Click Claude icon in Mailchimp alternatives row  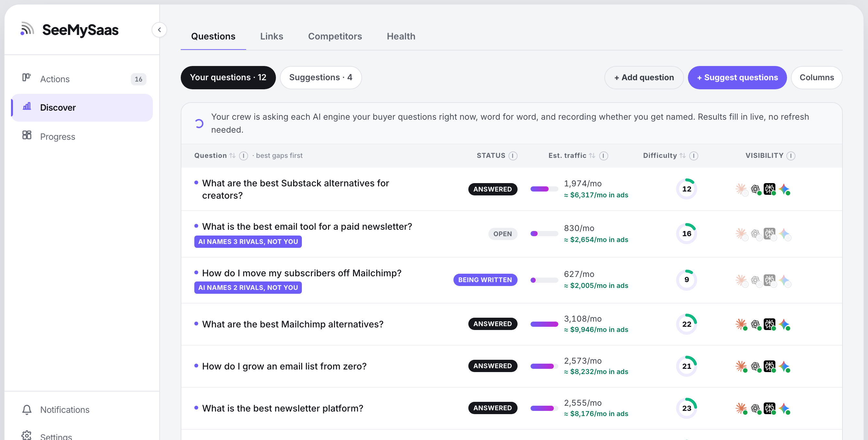741,324
